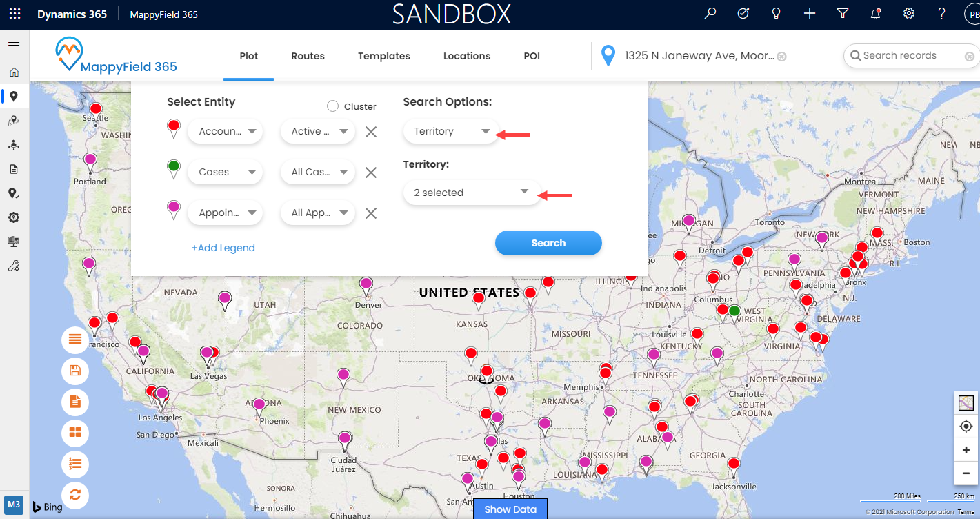Enable the Cluster radio option
Viewport: 980px width, 519px height.
tap(332, 106)
